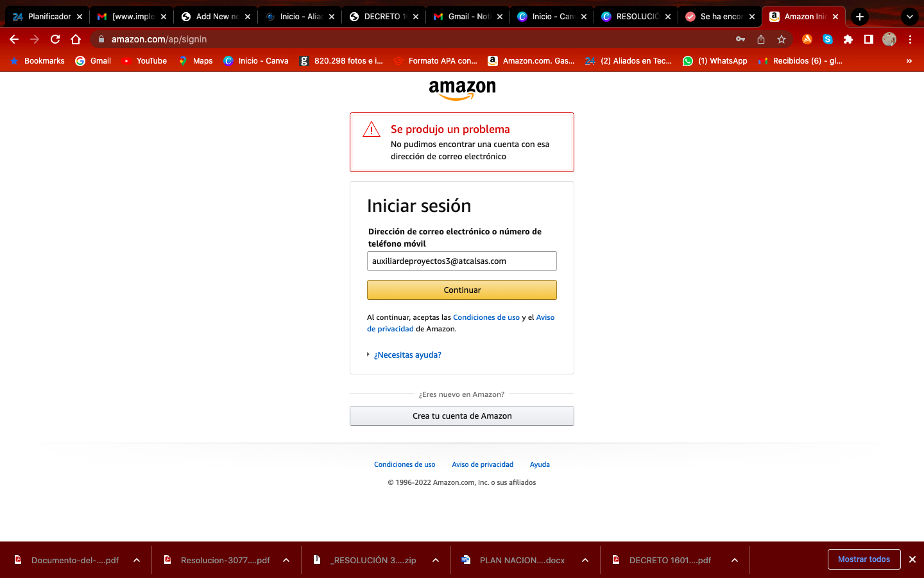The width and height of the screenshot is (924, 578).
Task: Click the share page icon in address bar
Action: click(760, 39)
